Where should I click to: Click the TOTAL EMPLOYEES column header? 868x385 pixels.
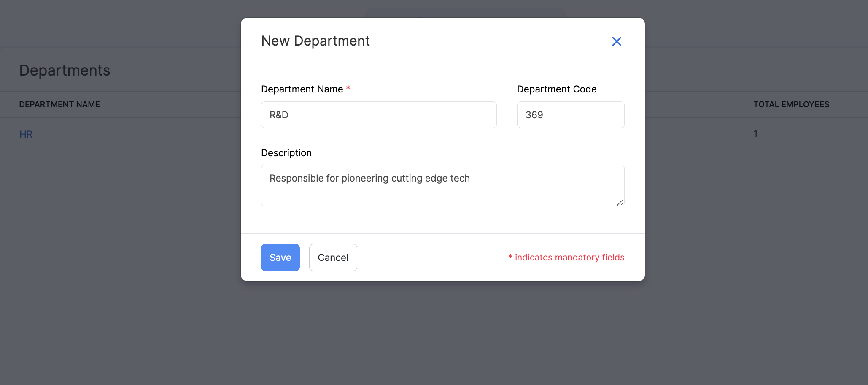coord(791,104)
